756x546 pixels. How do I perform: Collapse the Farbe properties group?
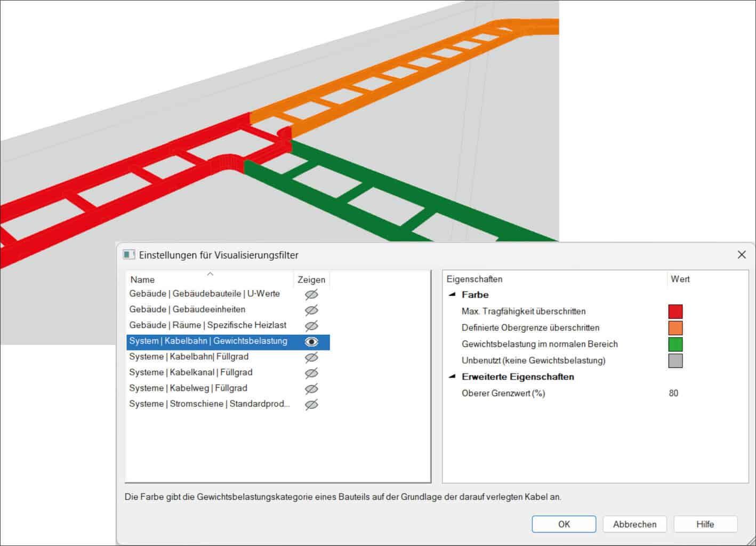(x=452, y=295)
